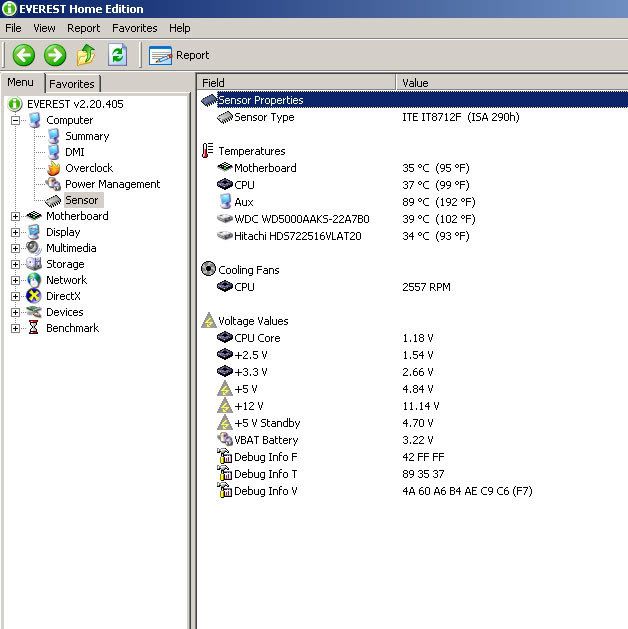Image resolution: width=628 pixels, height=629 pixels.
Task: Click the WDC WD5000AAKS drive icon
Action: 225,219
